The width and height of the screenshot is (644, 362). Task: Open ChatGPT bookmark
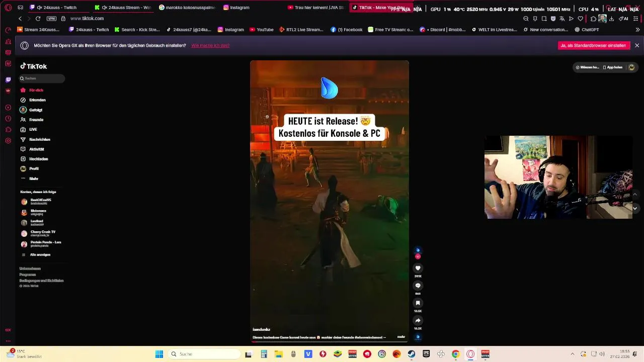(x=587, y=30)
